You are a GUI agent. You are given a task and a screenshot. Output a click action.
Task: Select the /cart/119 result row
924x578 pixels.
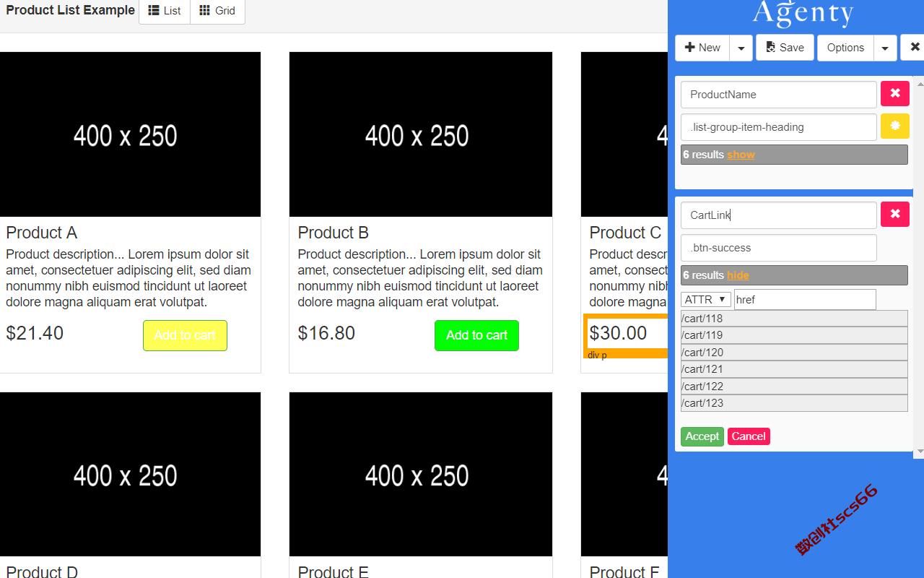click(794, 335)
